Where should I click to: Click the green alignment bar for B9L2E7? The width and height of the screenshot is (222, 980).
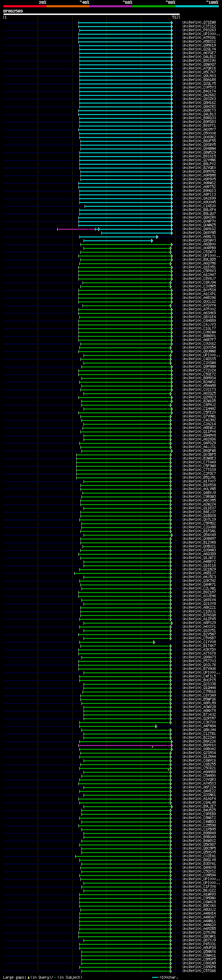pos(128,807)
